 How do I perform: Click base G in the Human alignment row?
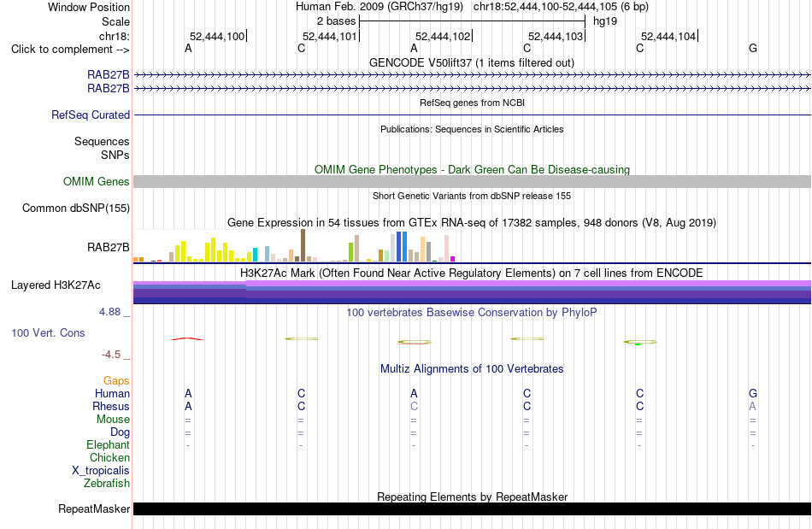[753, 393]
